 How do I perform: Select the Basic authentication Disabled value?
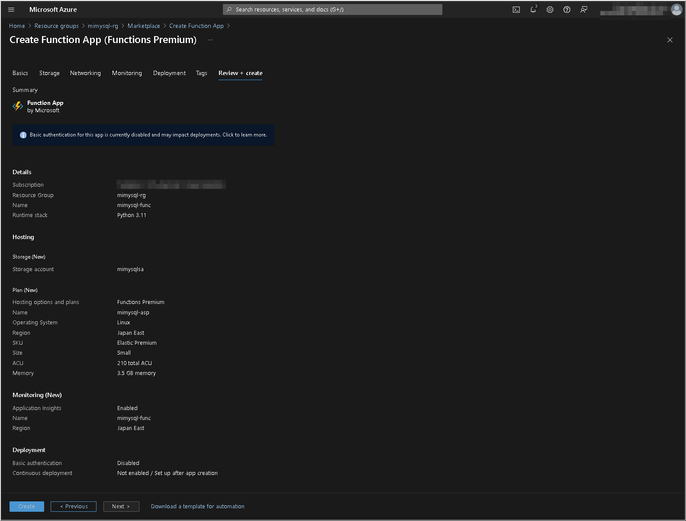pyautogui.click(x=128, y=463)
